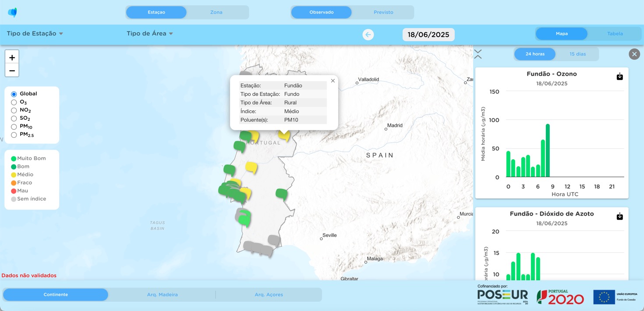Select the Arq. Açores region

(x=269, y=295)
